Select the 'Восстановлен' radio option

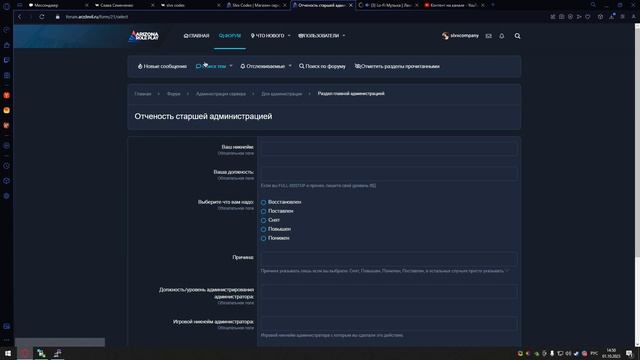(x=263, y=202)
